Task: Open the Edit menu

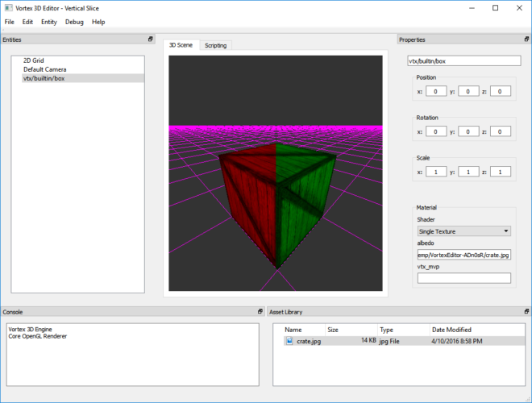Action: coord(27,22)
